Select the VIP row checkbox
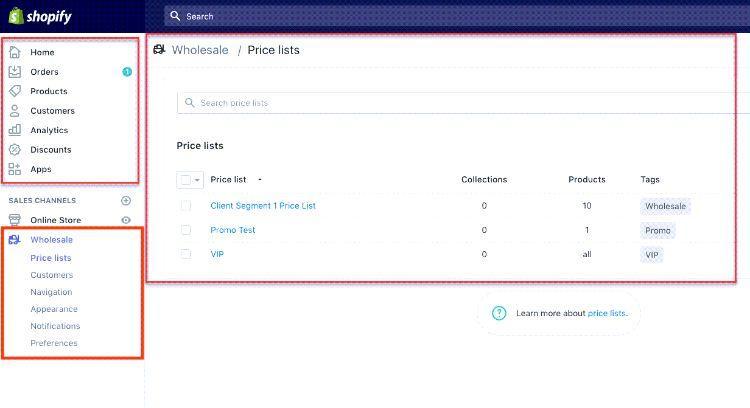 pyautogui.click(x=186, y=254)
